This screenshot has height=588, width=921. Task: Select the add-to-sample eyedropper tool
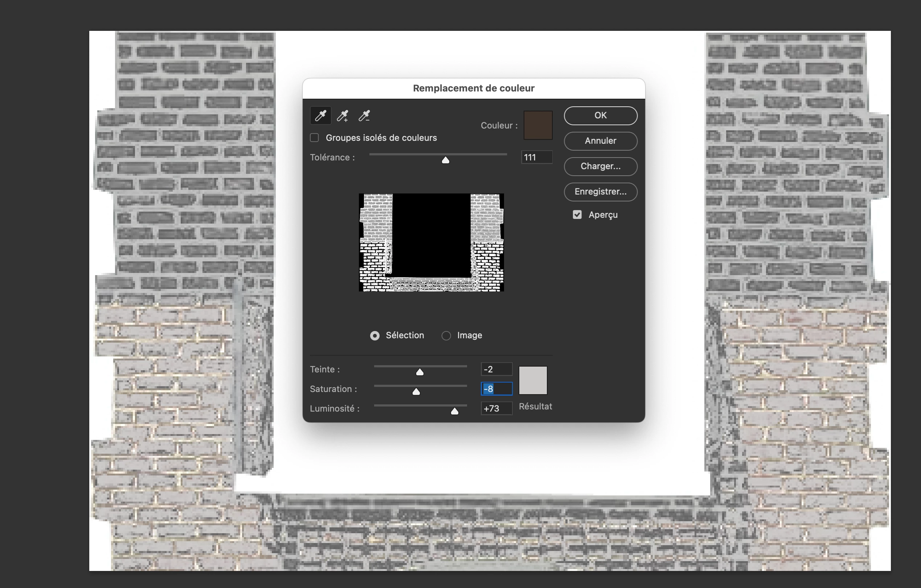click(x=342, y=115)
